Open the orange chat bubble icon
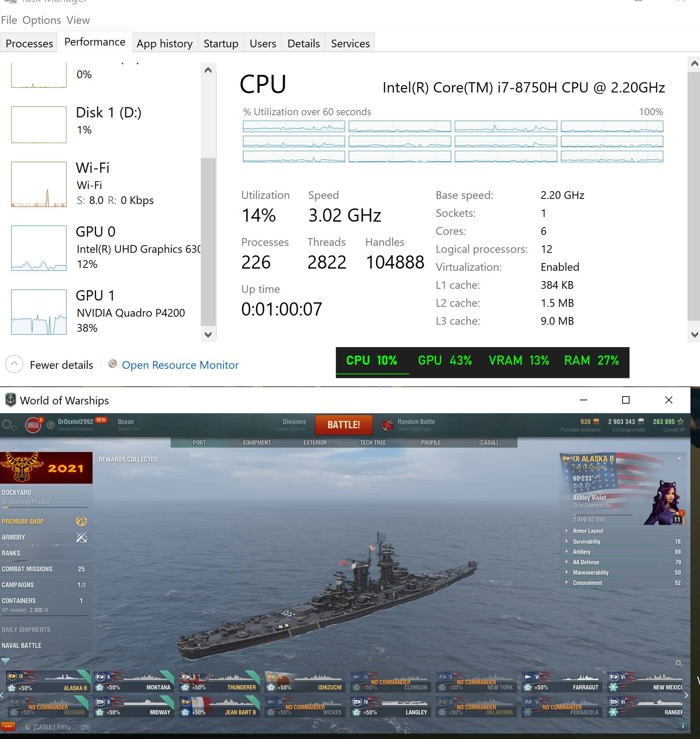700x739 pixels. (8, 727)
